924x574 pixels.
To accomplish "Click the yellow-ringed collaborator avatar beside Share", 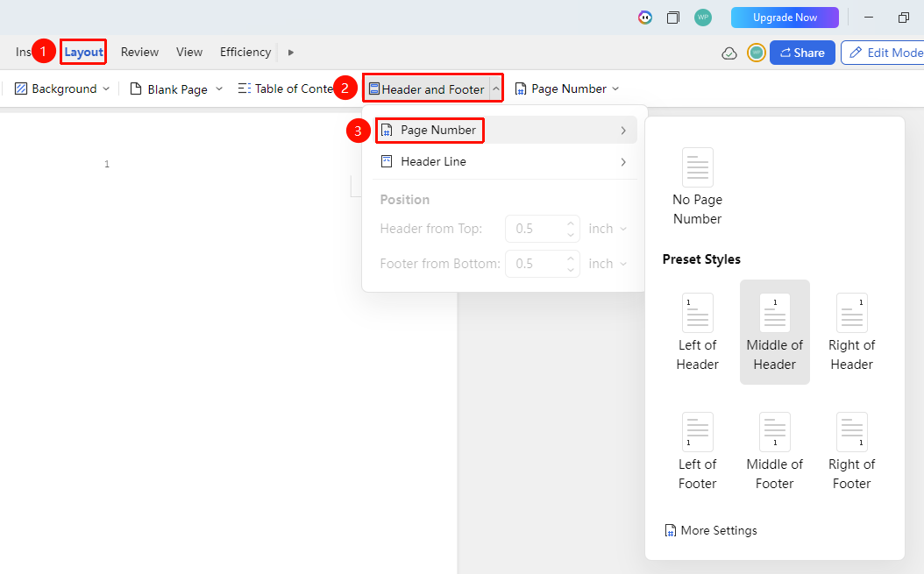I will [756, 53].
